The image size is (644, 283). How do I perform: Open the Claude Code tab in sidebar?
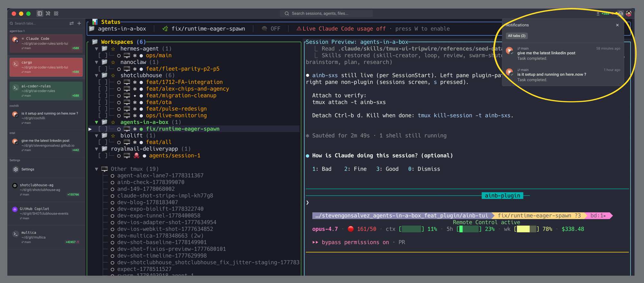pos(46,43)
